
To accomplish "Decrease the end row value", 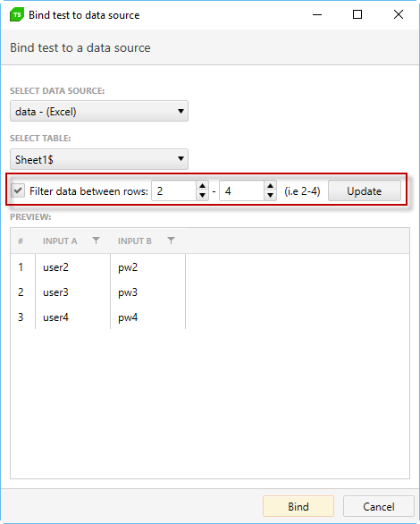I will [271, 196].
